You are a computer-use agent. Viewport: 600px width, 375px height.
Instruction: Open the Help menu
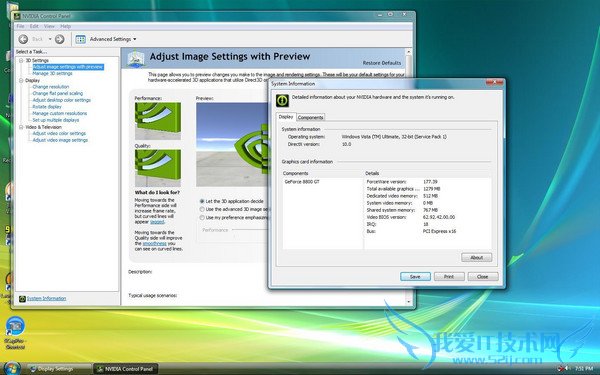coord(65,26)
